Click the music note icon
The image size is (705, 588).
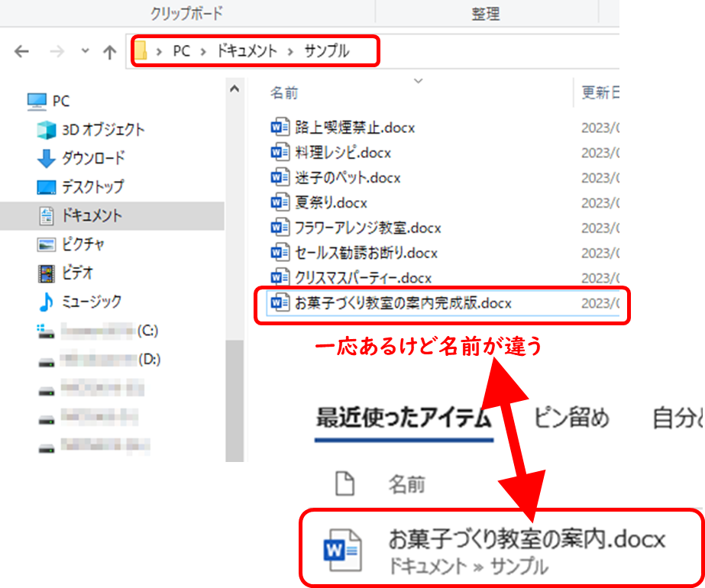(46, 302)
